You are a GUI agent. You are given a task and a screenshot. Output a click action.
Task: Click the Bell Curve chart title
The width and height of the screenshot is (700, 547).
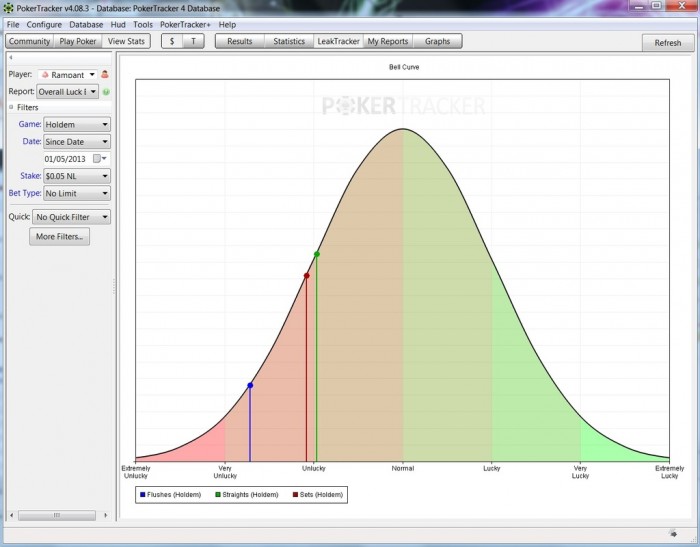tap(404, 67)
